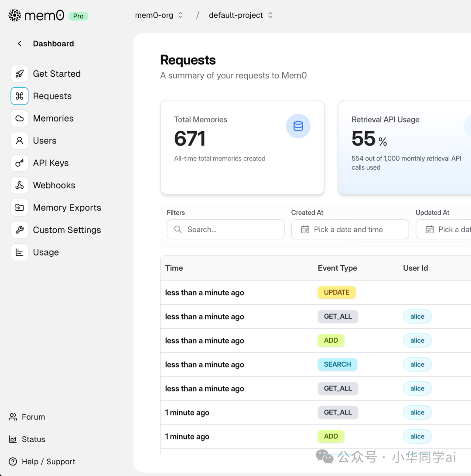Click the Custom Settings wrench icon

(20, 230)
